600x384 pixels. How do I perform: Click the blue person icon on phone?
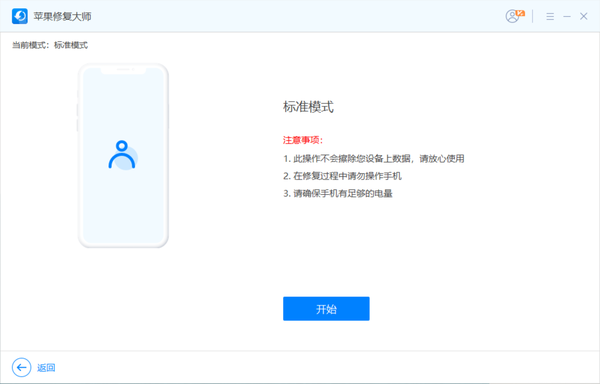pyautogui.click(x=122, y=155)
